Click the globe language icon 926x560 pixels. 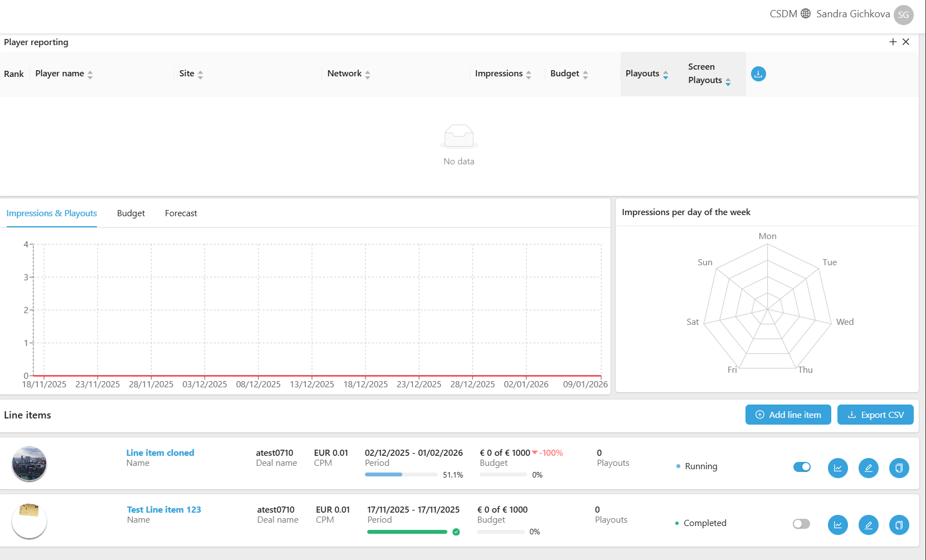coord(806,13)
